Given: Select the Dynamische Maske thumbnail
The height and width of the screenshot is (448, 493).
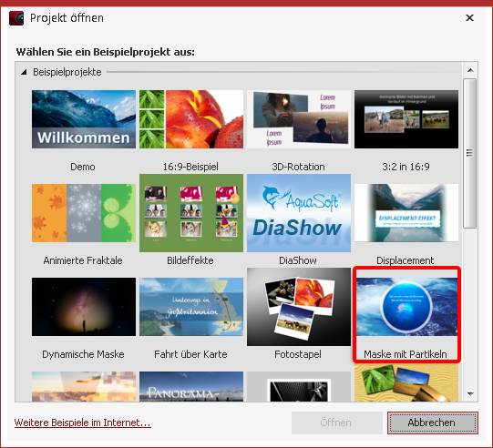Looking at the screenshot, I should tap(84, 307).
